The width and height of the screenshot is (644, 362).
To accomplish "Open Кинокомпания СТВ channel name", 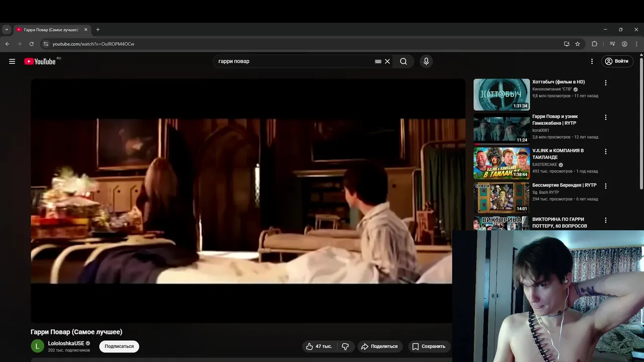I will tap(552, 89).
